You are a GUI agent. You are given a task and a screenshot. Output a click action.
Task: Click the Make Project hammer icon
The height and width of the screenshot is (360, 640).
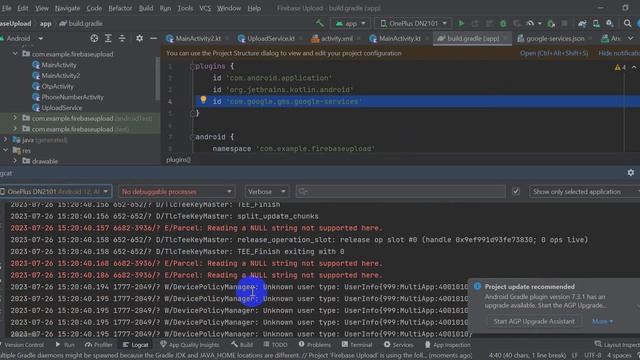pyautogui.click(x=320, y=23)
